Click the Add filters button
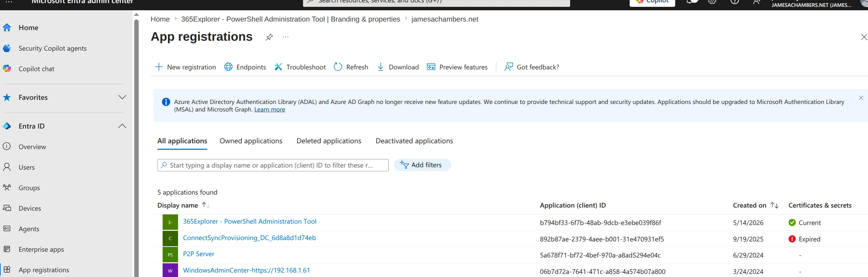This screenshot has width=868, height=277. tap(423, 165)
